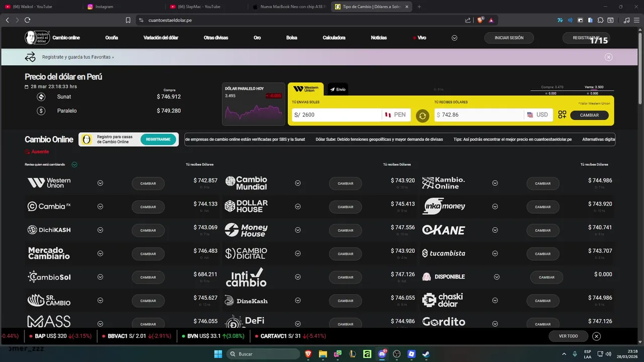Screen dimensions: 644x362
Task: Click the Dollar House logo
Action: (x=246, y=206)
